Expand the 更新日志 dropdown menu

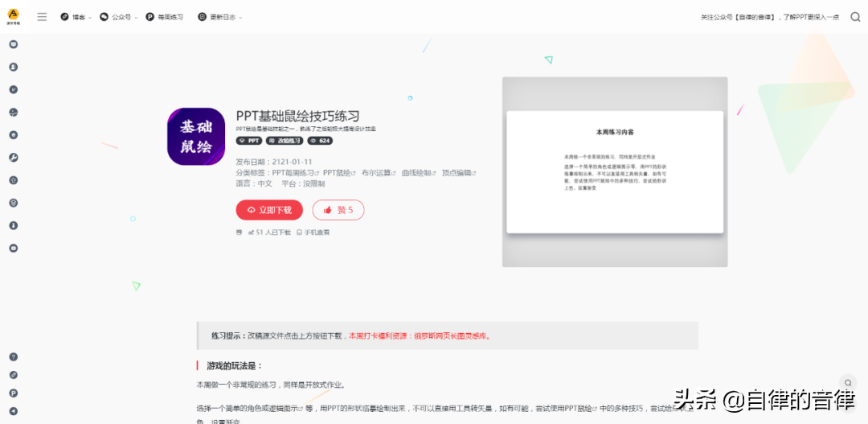pyautogui.click(x=219, y=17)
